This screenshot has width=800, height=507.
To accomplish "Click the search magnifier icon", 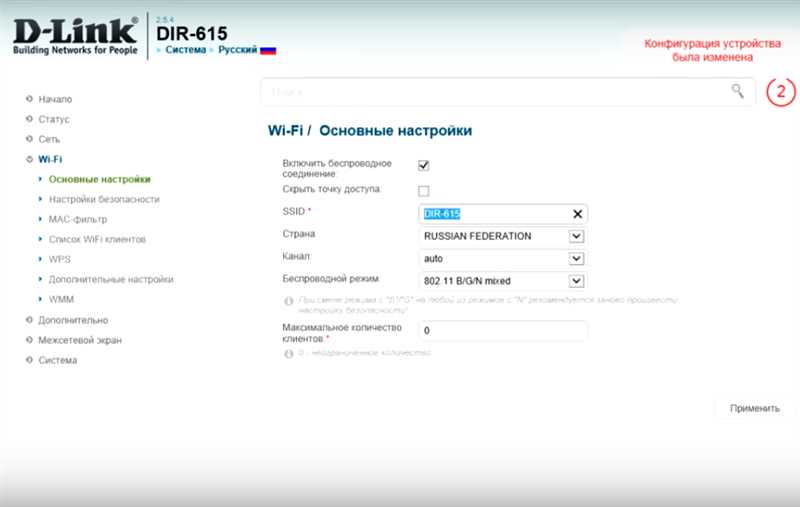I will click(737, 91).
